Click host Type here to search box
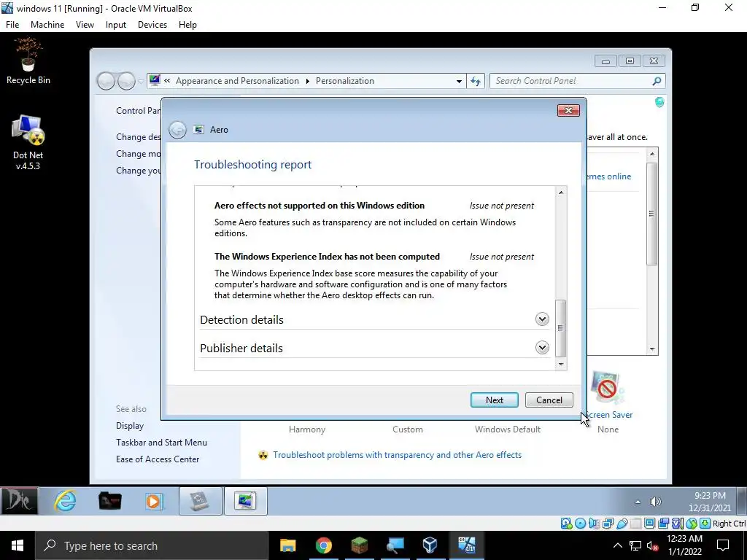Viewport: 747px width, 560px height. click(152, 545)
